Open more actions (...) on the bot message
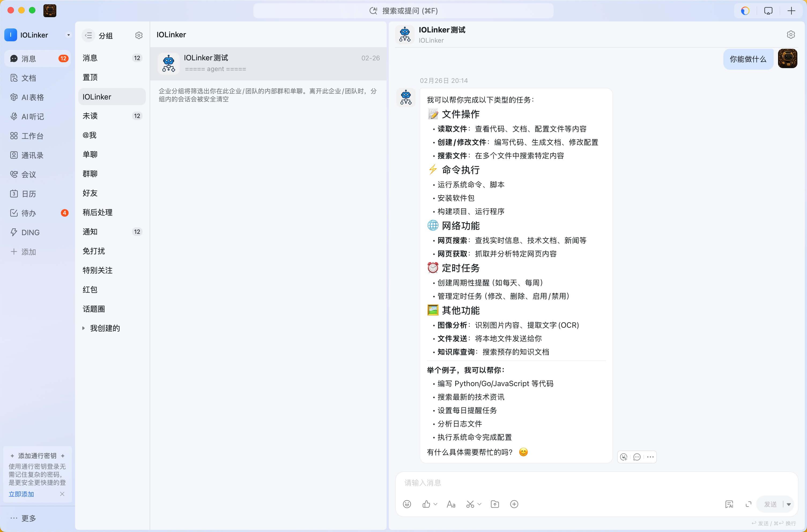The image size is (807, 532). [650, 457]
